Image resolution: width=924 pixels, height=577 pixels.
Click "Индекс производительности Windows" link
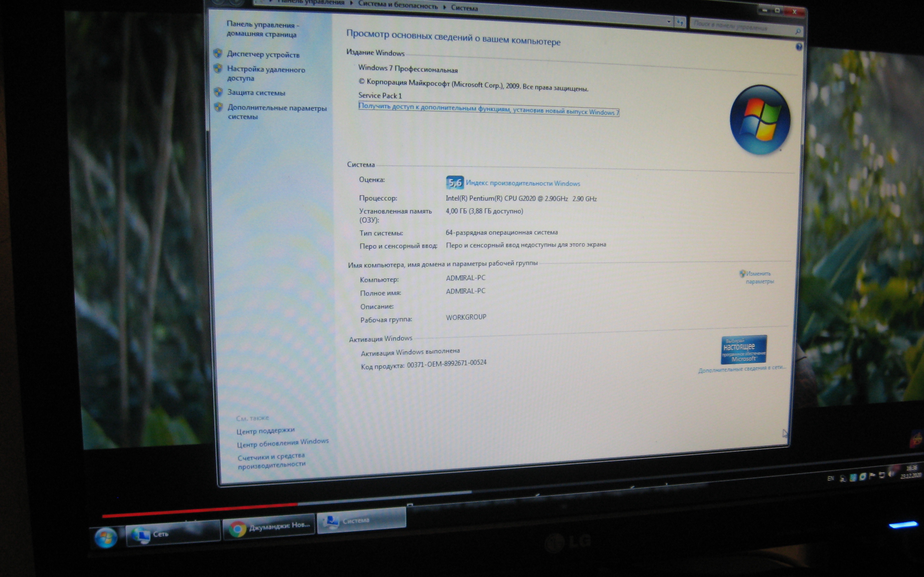523,183
